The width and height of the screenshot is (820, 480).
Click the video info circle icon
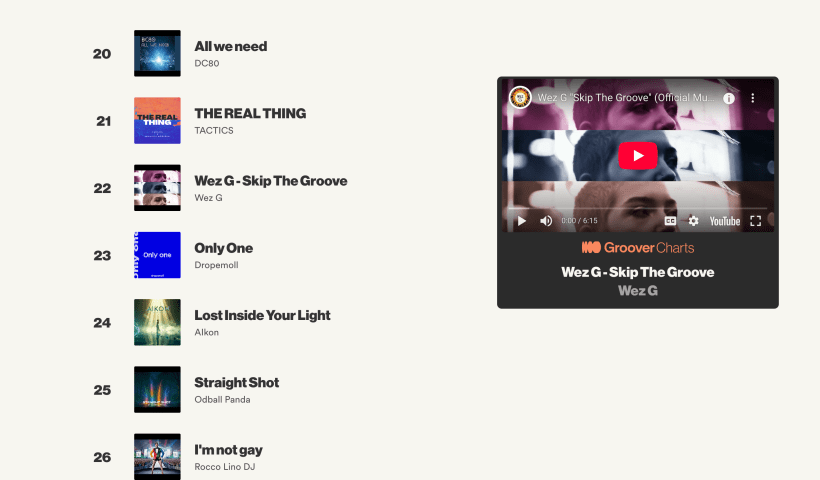728,98
